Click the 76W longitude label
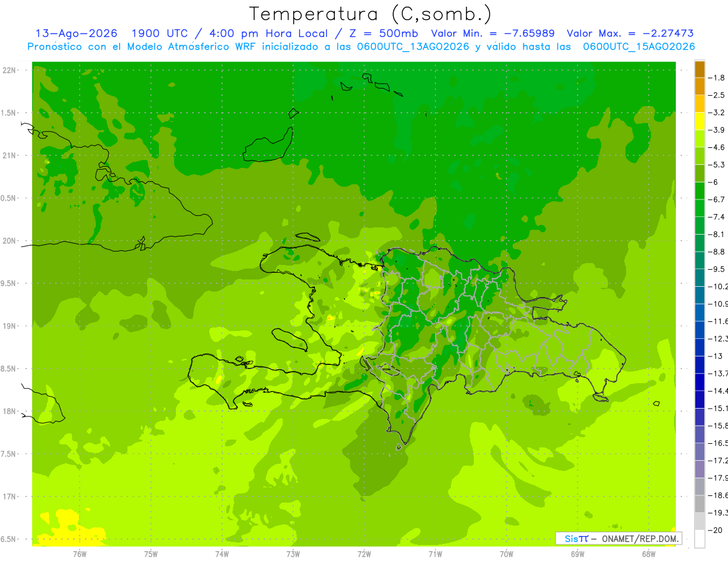This screenshot has width=728, height=562. tap(79, 554)
